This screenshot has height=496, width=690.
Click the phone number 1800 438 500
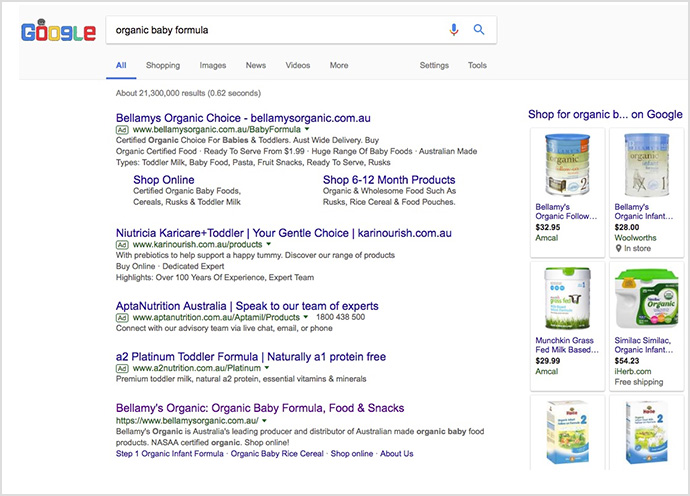[340, 317]
